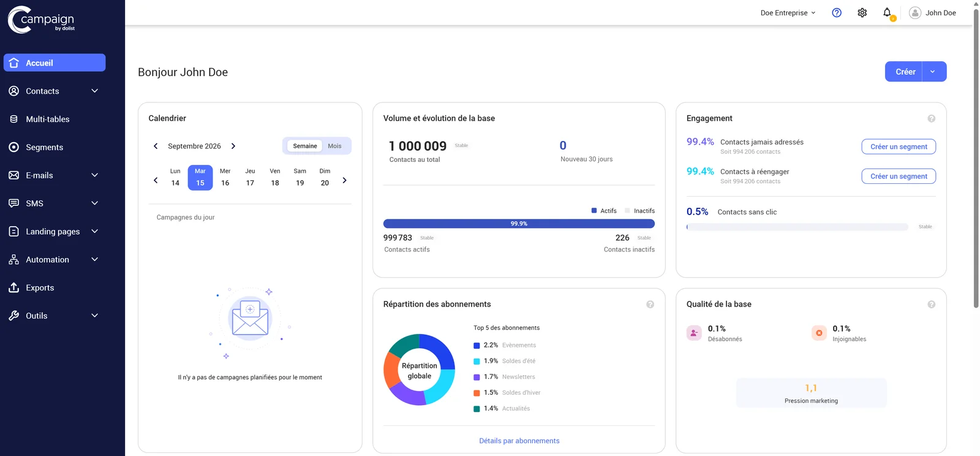
Task: Click the John Doe user avatar icon
Action: pos(915,13)
